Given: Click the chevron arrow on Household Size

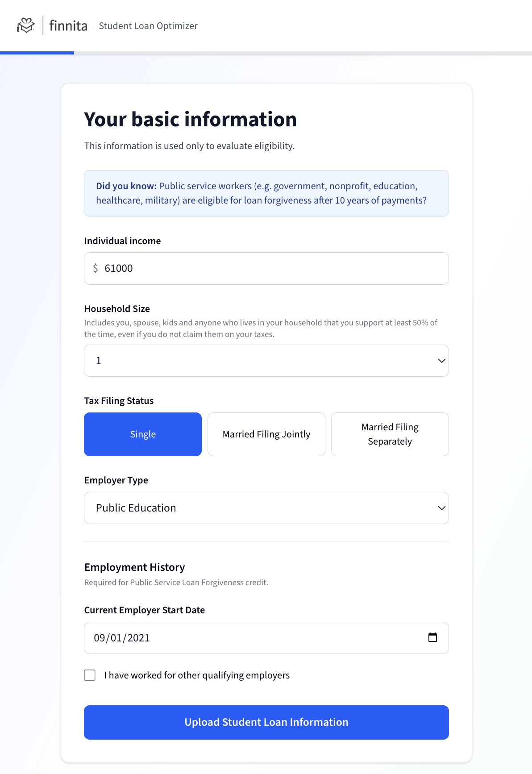Looking at the screenshot, I should [x=441, y=361].
